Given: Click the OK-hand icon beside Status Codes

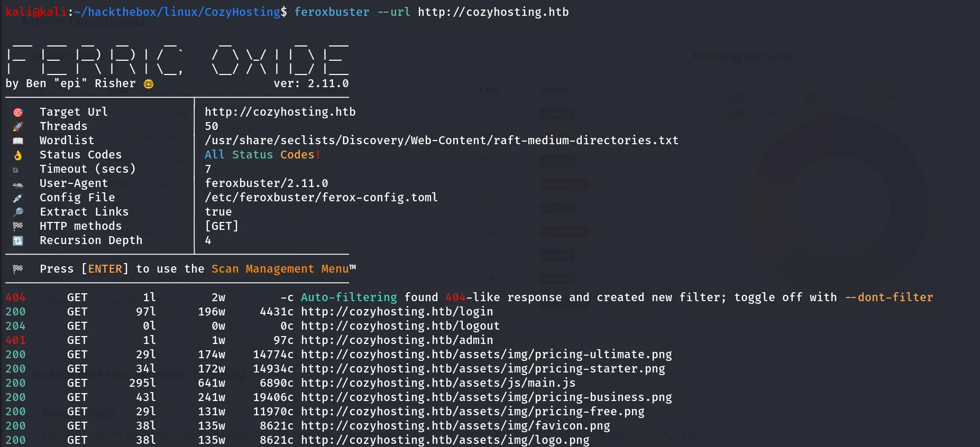Looking at the screenshot, I should coord(18,155).
